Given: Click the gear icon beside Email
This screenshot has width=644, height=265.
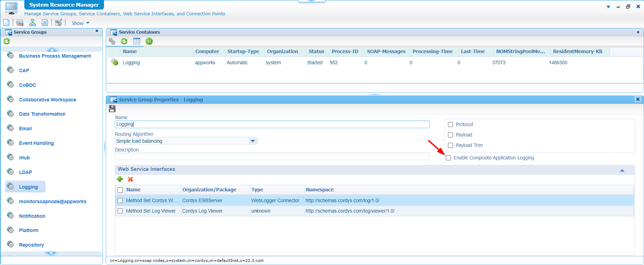Looking at the screenshot, I should (x=11, y=128).
